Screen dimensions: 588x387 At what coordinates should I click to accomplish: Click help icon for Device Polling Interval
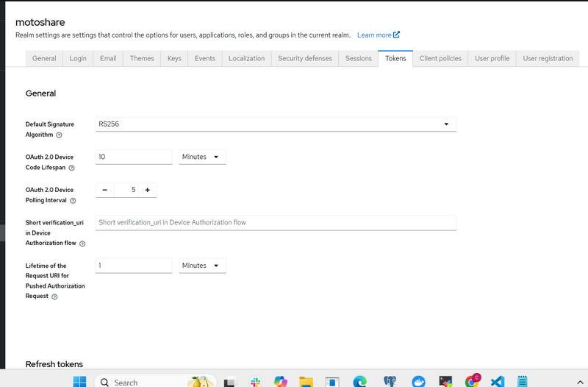[x=73, y=200]
